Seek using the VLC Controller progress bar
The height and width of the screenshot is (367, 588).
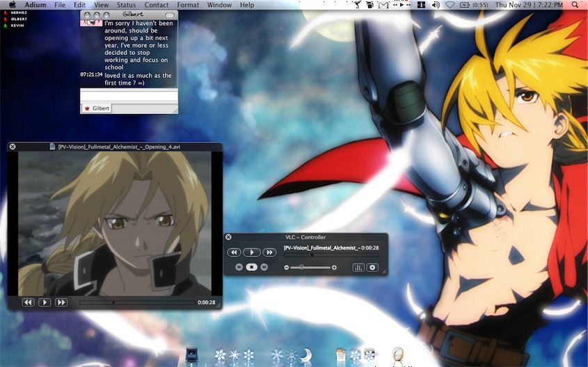[331, 255]
